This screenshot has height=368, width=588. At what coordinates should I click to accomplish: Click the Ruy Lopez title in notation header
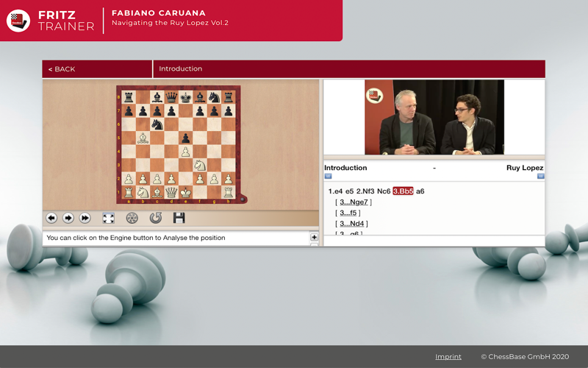tap(525, 168)
